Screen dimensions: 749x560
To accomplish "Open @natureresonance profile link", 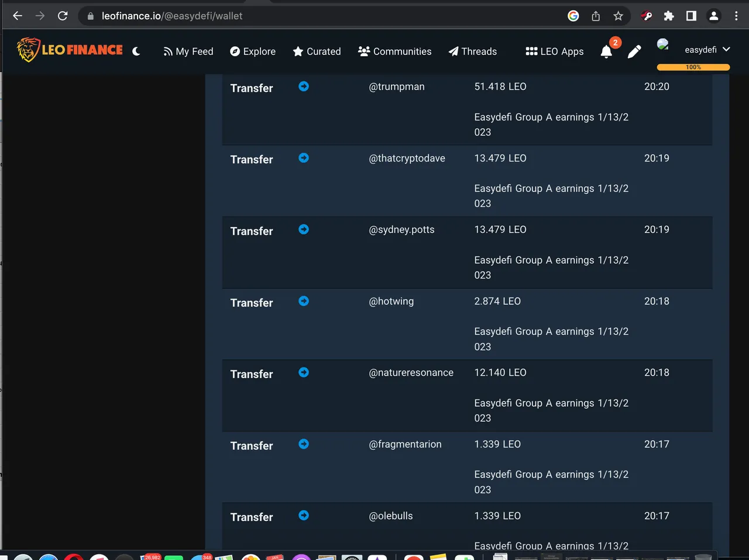I will click(x=411, y=373).
